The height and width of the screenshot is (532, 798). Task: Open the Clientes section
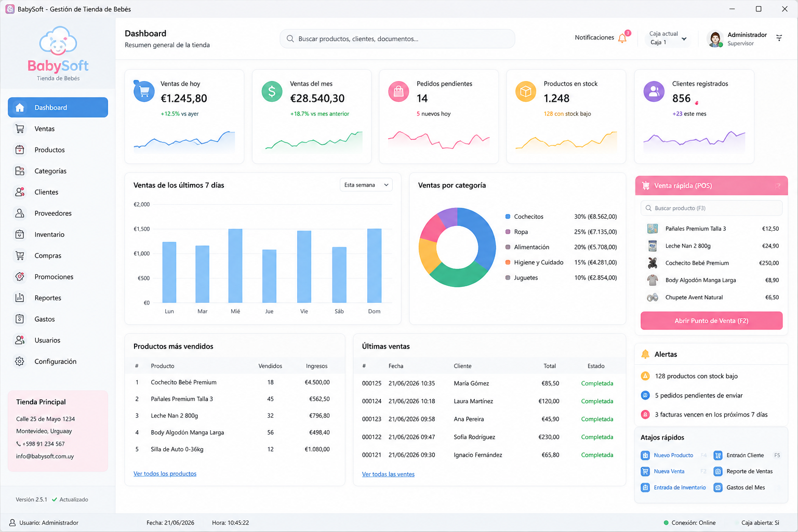pos(58,192)
